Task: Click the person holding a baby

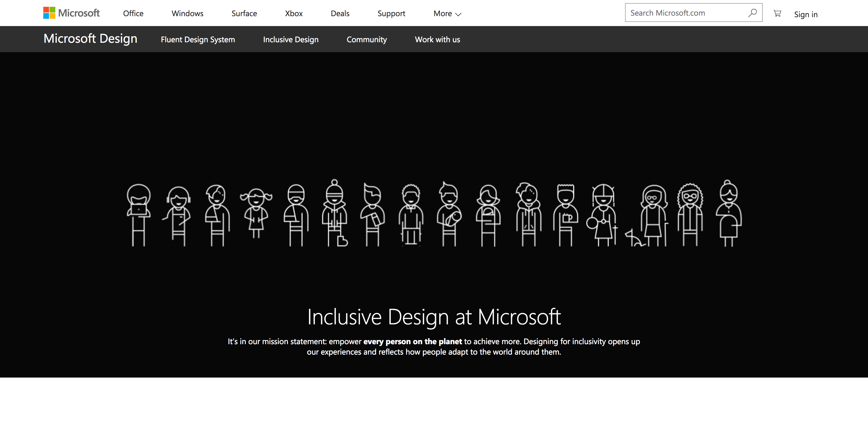Action: pyautogui.click(x=449, y=214)
